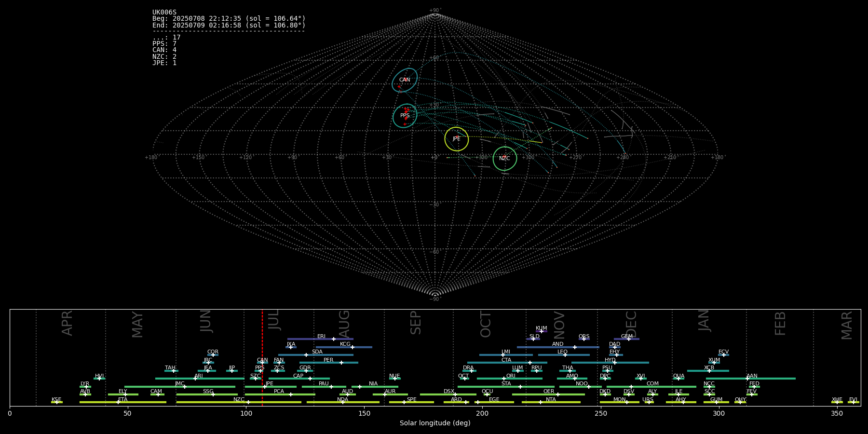The height and width of the screenshot is (434, 868).
Task: Click the NDA shower label in timeline
Action: pyautogui.click(x=343, y=399)
